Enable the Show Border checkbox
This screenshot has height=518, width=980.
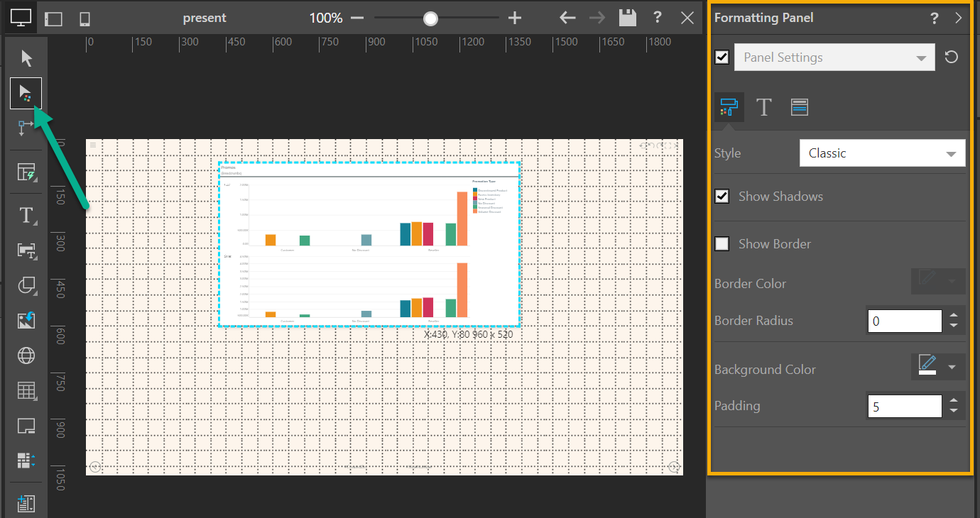pos(722,244)
